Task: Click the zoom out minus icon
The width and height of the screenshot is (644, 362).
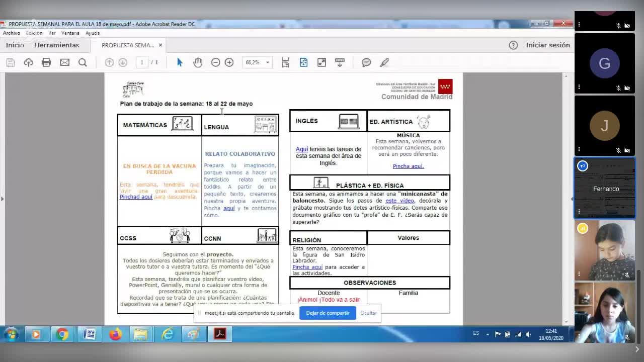Action: [x=215, y=62]
